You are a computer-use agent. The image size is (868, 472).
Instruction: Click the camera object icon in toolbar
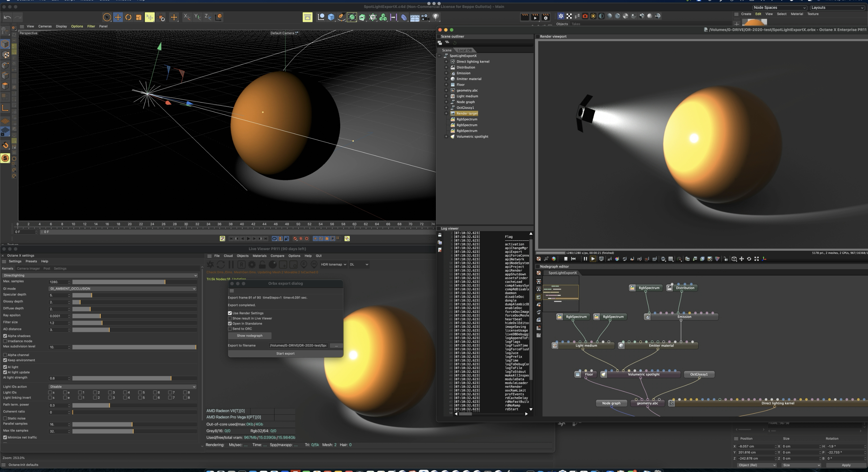tap(425, 17)
